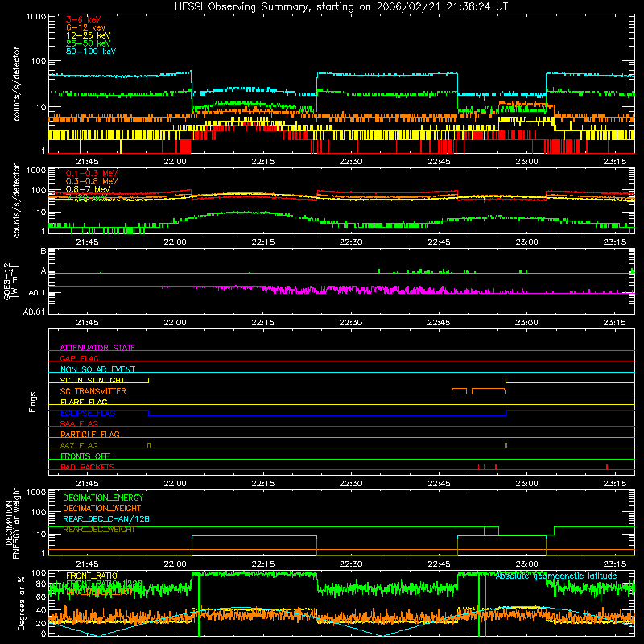Click the ECLIPSE_FLAG rising step near 22:56
644x644 pixels.
click(506, 413)
